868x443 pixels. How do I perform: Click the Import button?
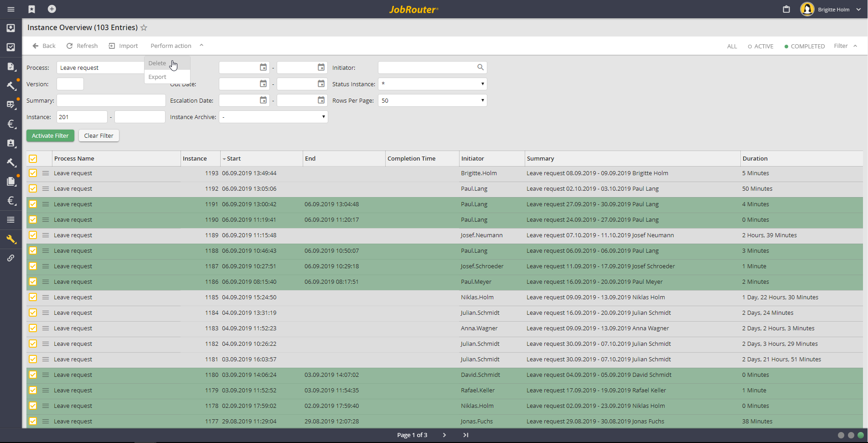pyautogui.click(x=123, y=46)
